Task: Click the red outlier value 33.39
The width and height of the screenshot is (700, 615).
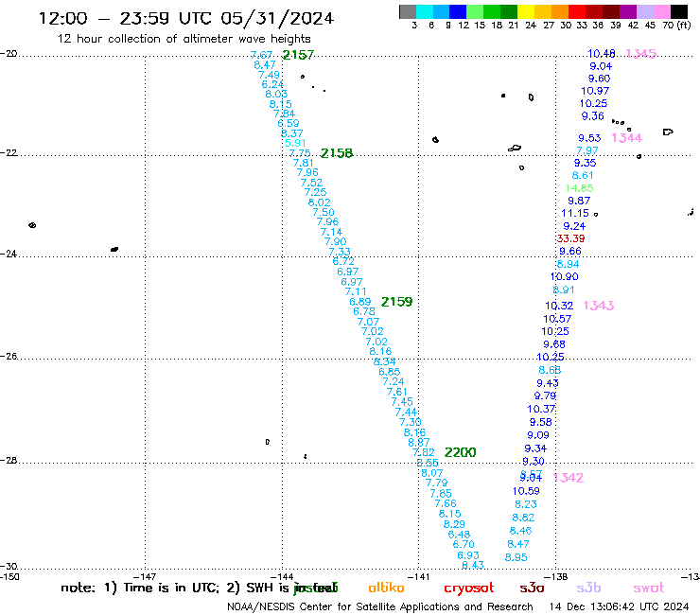Action: pyautogui.click(x=570, y=238)
